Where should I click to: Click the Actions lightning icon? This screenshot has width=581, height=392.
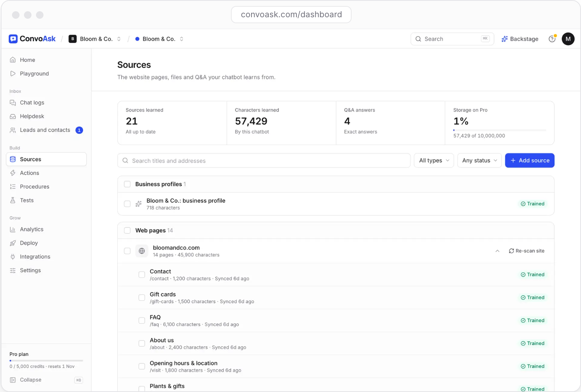coord(13,173)
